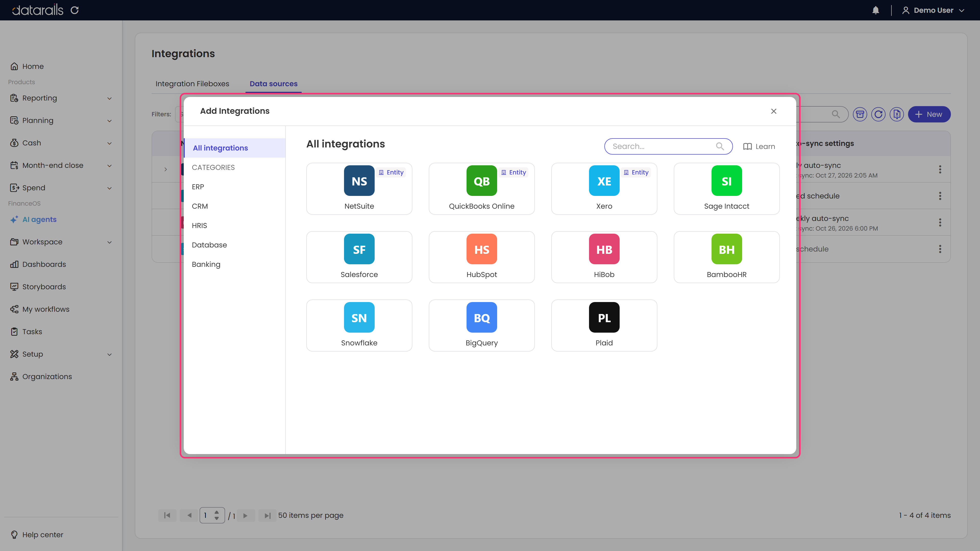Close the Add Integrations dialog

click(774, 111)
